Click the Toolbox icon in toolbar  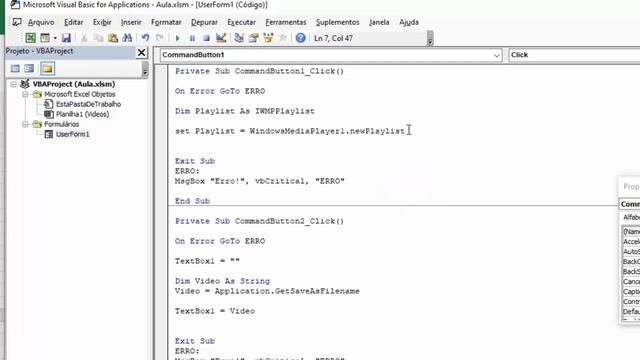282,38
